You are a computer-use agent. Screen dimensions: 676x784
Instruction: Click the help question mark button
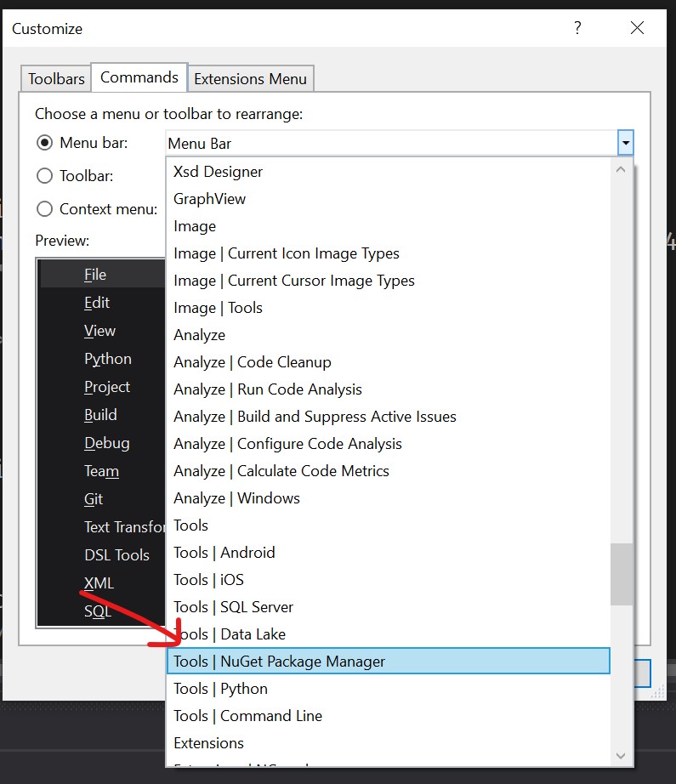click(577, 28)
